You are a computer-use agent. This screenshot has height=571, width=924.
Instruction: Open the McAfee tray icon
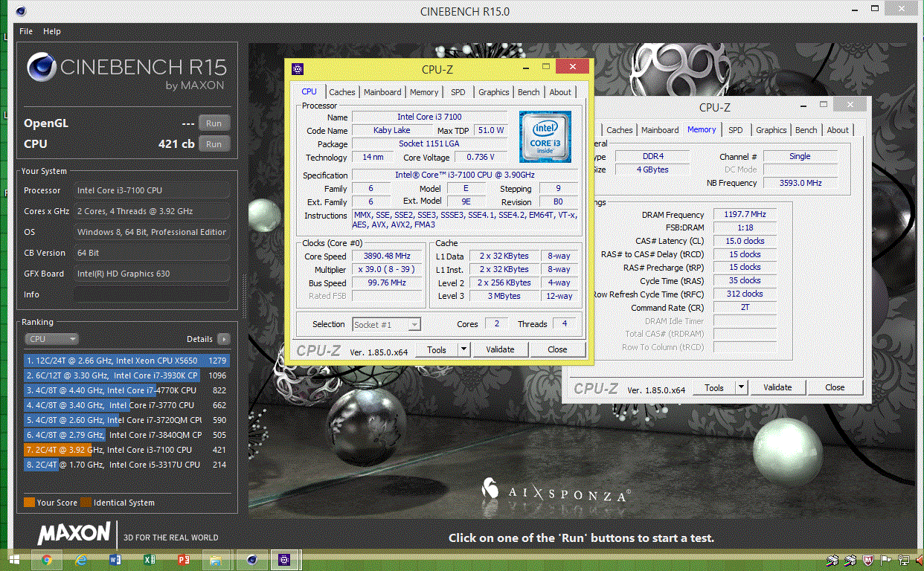[x=868, y=560]
